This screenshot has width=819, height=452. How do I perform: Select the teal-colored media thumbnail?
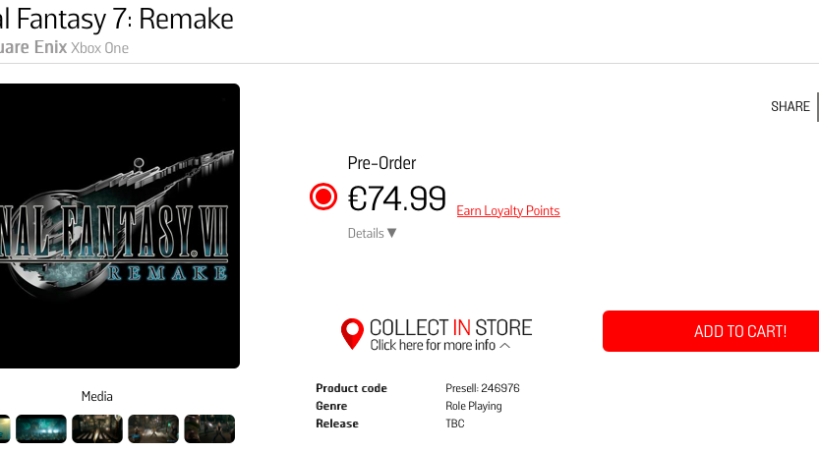click(41, 428)
